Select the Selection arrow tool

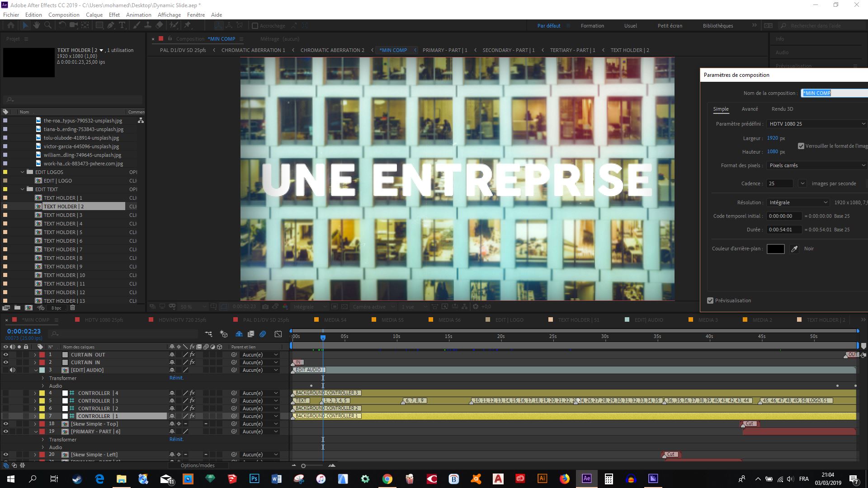(25, 25)
